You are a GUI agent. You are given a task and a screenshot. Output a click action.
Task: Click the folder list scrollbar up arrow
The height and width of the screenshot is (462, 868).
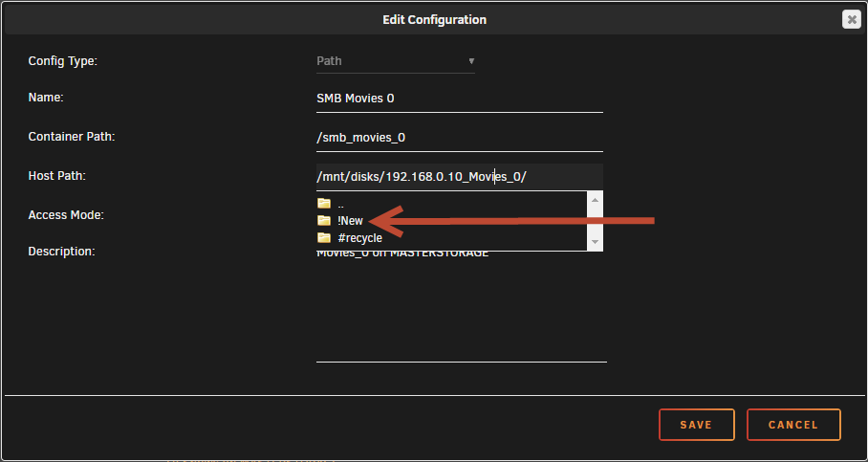595,199
